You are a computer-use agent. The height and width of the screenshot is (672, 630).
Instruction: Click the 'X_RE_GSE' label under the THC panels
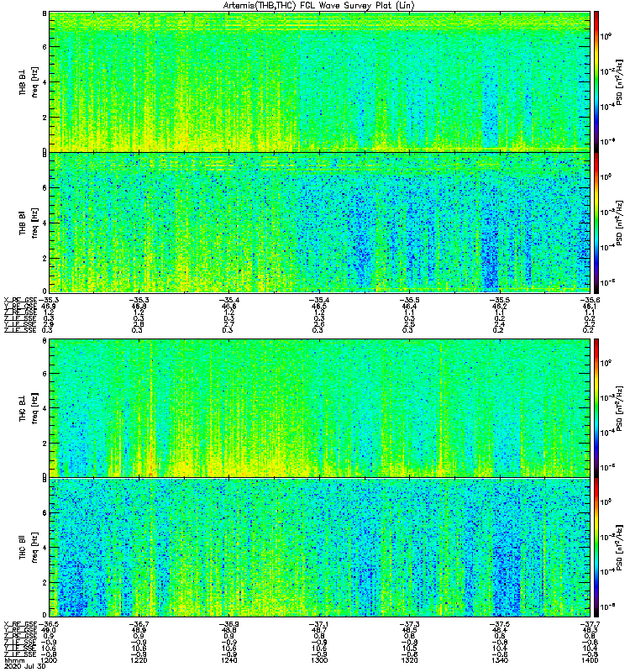[20, 624]
